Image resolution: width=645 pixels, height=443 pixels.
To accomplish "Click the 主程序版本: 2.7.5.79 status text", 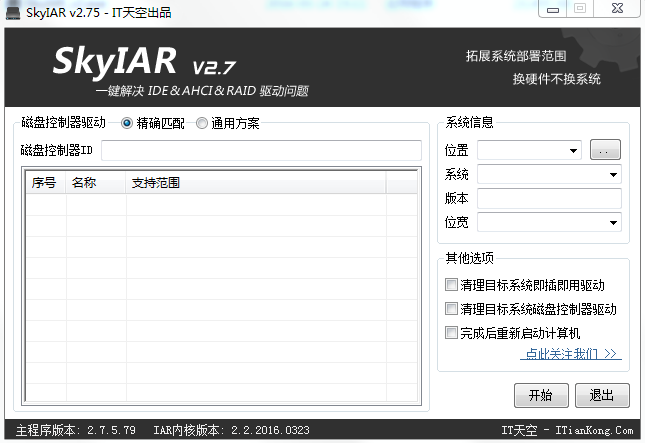I will click(76, 430).
